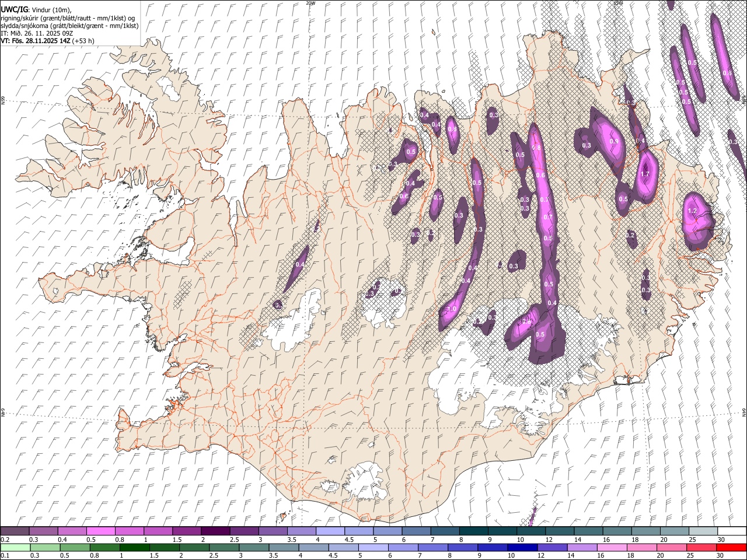The width and height of the screenshot is (747, 560).
Task: Click the 0.7 snowfall value in the long band
Action: (547, 217)
